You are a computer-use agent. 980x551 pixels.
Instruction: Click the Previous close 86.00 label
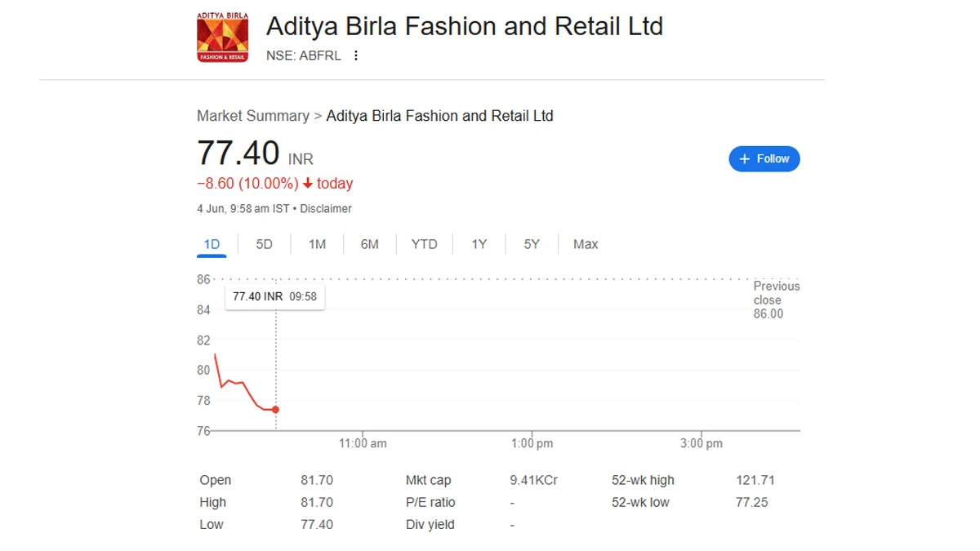(x=775, y=300)
